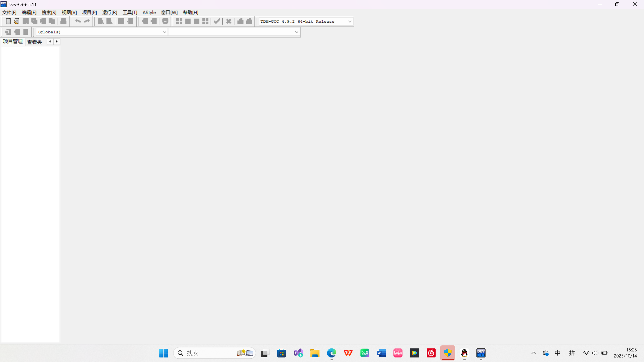Open Microsoft Edge from the taskbar
Viewport: 644px width, 362px height.
coord(331,353)
